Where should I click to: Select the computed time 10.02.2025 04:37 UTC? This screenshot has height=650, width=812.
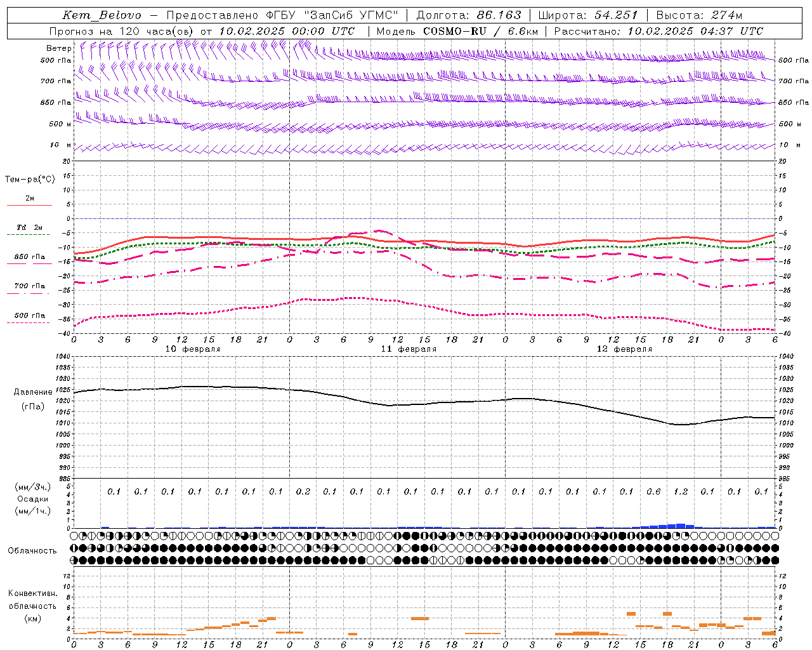pyautogui.click(x=695, y=31)
